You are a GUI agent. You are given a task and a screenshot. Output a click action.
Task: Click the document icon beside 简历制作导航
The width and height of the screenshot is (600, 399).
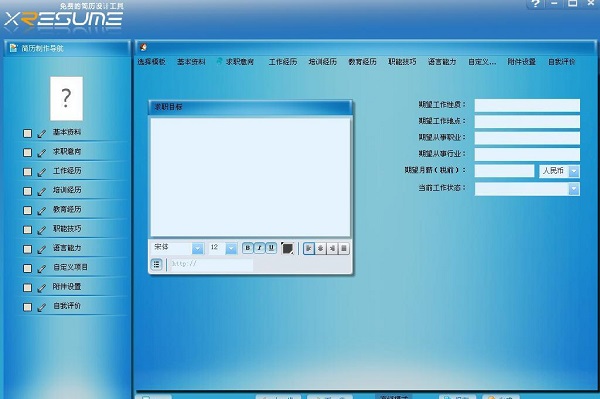13,48
